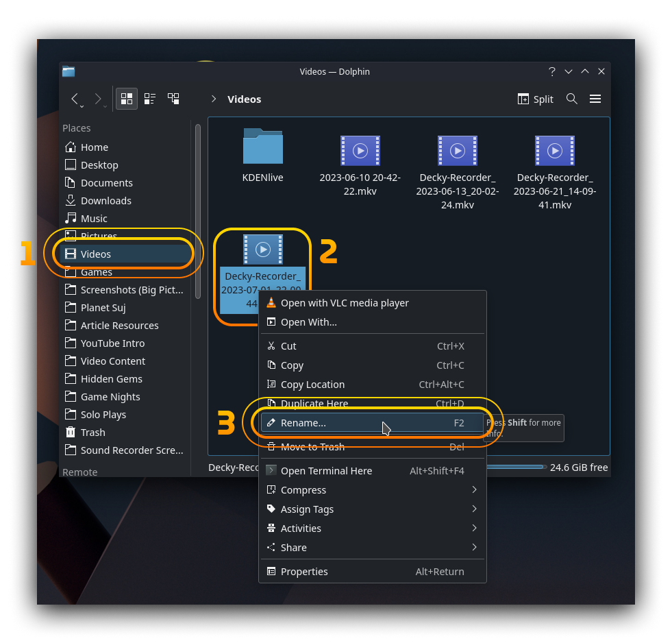Open Downloads in Places

[127, 201]
